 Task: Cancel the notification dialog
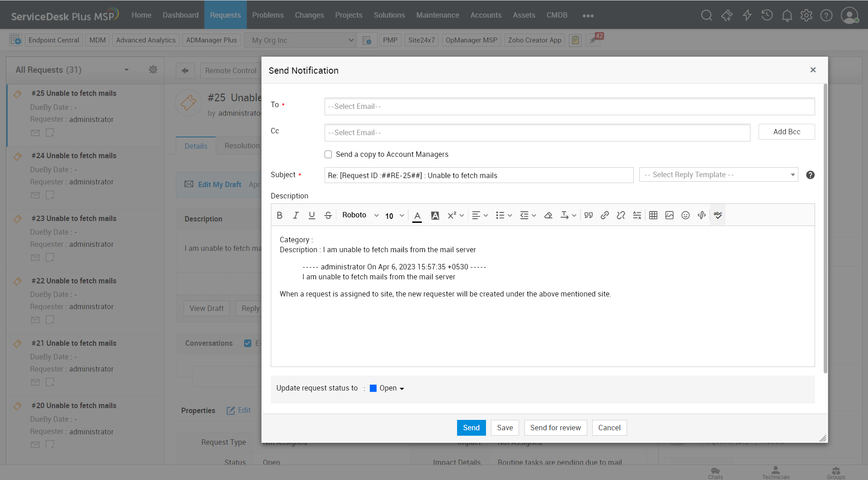[x=609, y=428]
